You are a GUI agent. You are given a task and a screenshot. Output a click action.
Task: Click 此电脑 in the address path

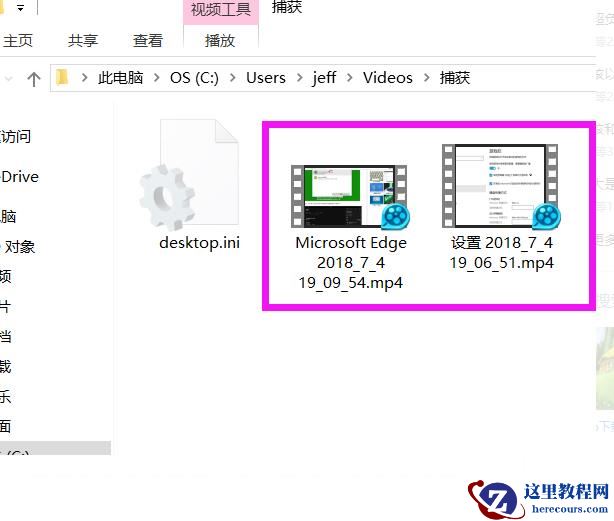120,78
